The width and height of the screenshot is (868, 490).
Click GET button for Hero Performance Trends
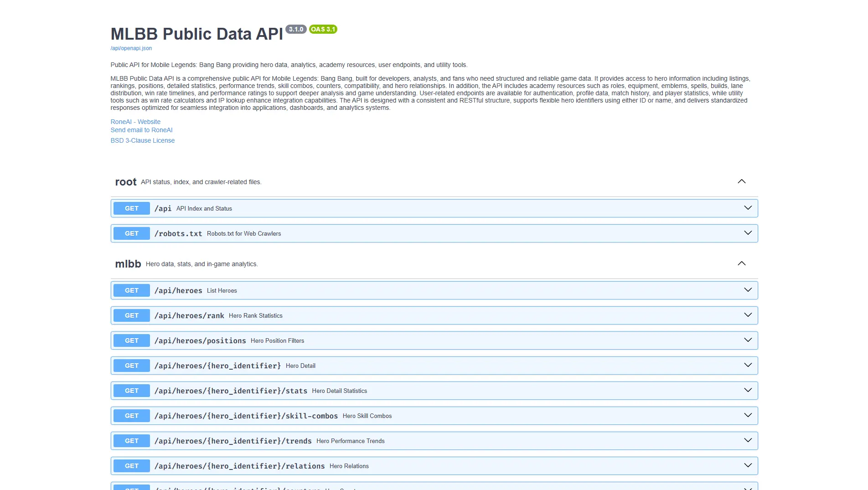click(x=132, y=441)
